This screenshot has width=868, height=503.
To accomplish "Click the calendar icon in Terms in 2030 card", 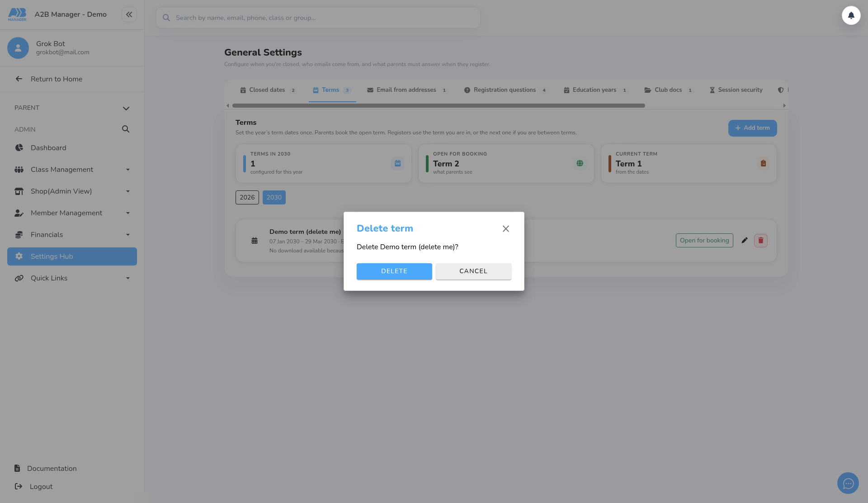I will (x=397, y=163).
